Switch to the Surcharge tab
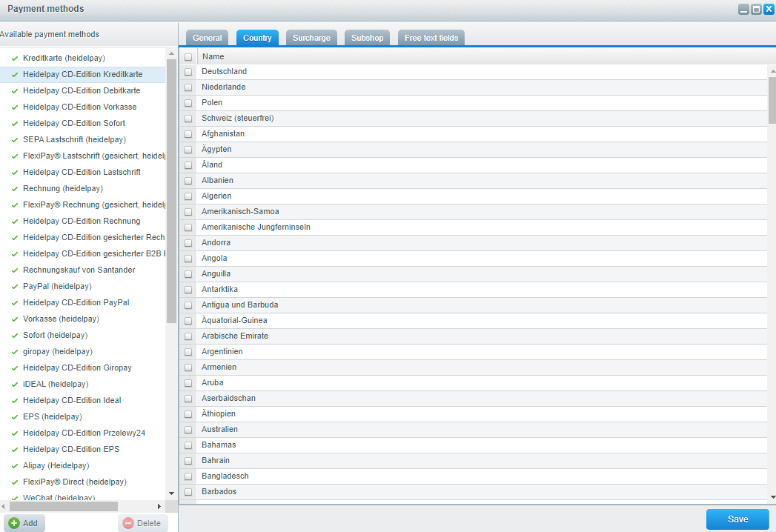 311,38
